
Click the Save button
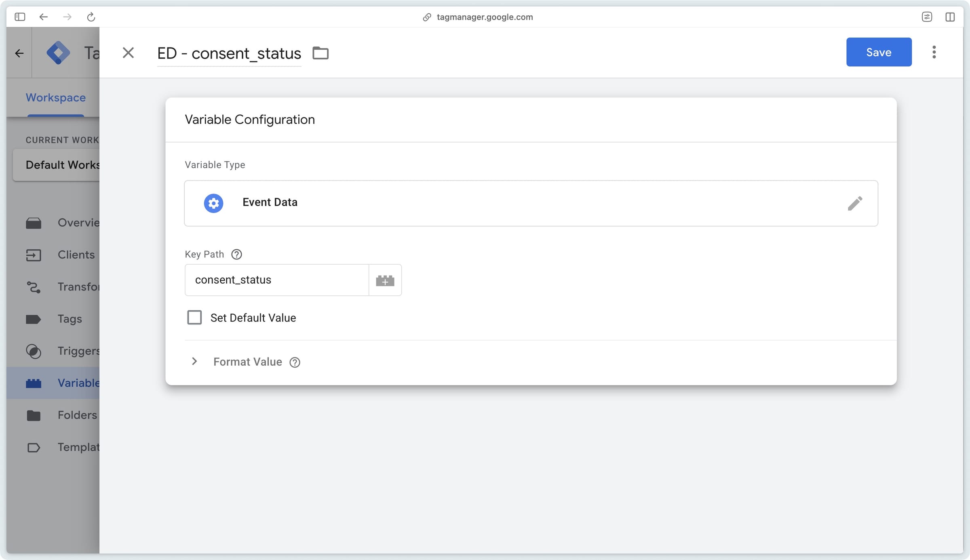point(879,52)
